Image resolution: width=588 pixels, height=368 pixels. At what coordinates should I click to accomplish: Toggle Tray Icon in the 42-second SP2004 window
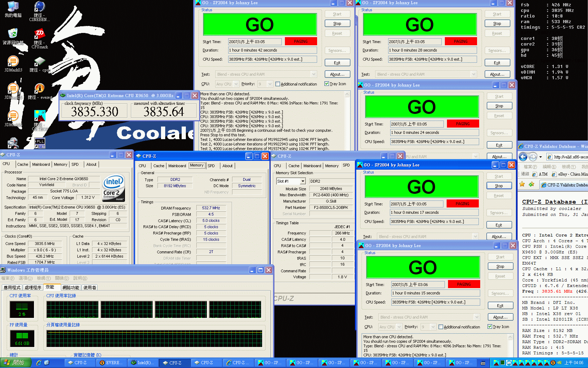click(327, 84)
